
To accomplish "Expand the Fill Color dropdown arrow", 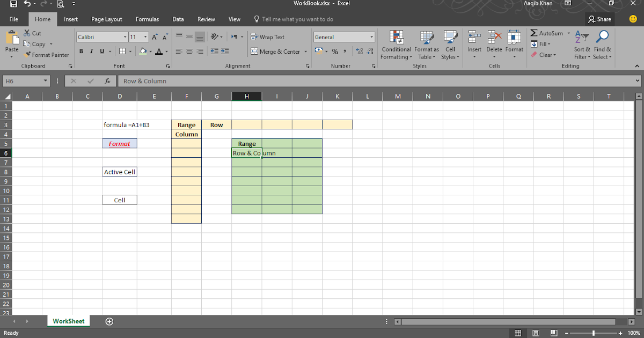I will (x=150, y=52).
